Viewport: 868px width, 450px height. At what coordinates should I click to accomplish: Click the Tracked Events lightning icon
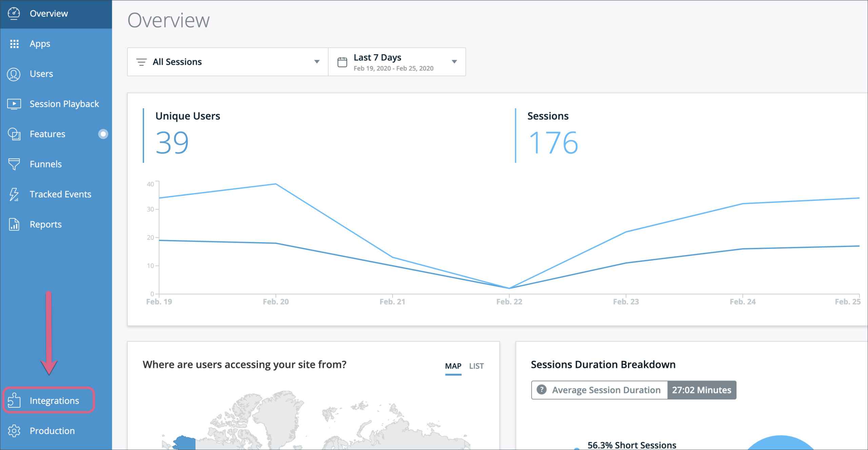pyautogui.click(x=14, y=194)
